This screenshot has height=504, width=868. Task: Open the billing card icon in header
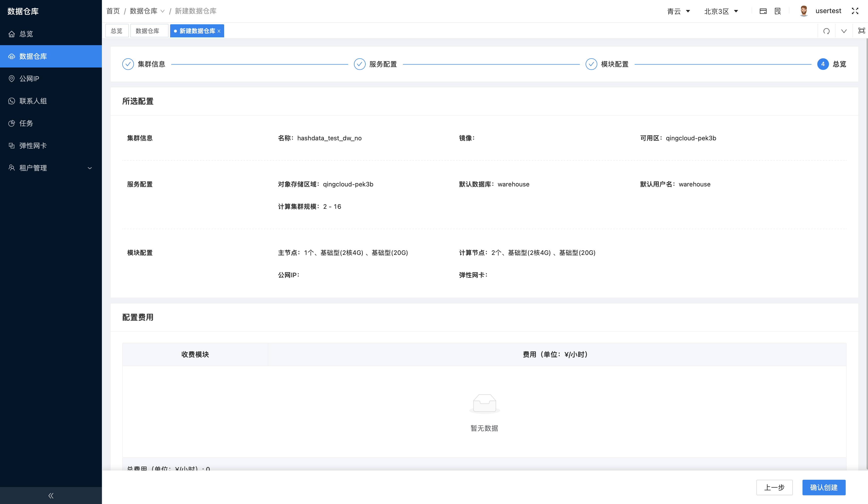[x=763, y=11]
